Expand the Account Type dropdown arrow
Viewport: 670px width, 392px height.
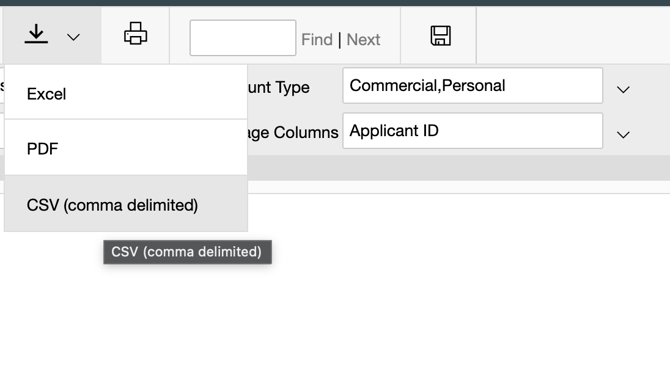pyautogui.click(x=623, y=90)
